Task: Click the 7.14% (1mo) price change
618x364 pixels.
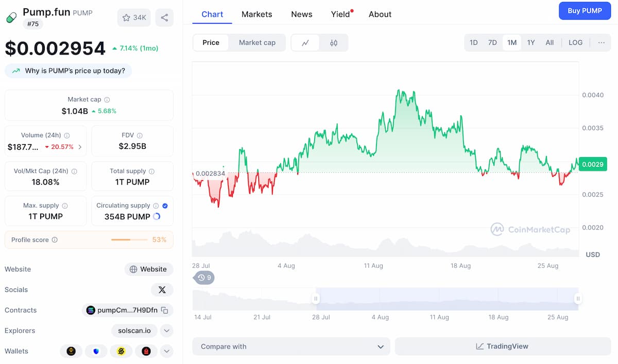Action: (135, 48)
